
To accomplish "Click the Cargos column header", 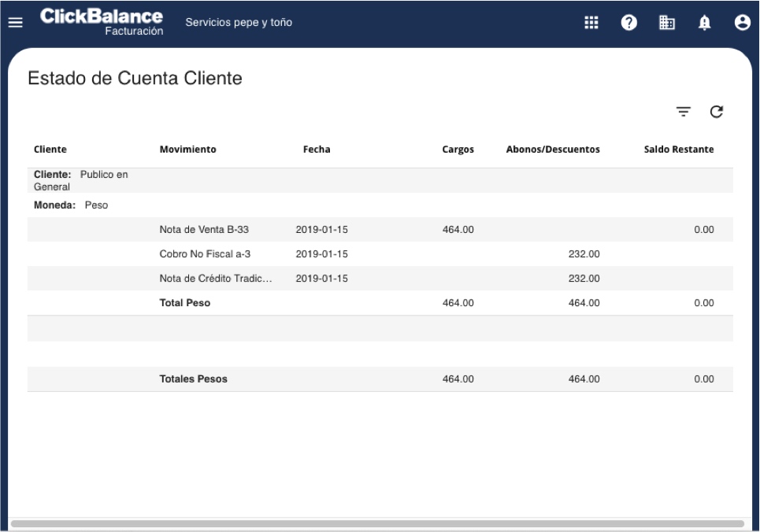I will pyautogui.click(x=458, y=150).
